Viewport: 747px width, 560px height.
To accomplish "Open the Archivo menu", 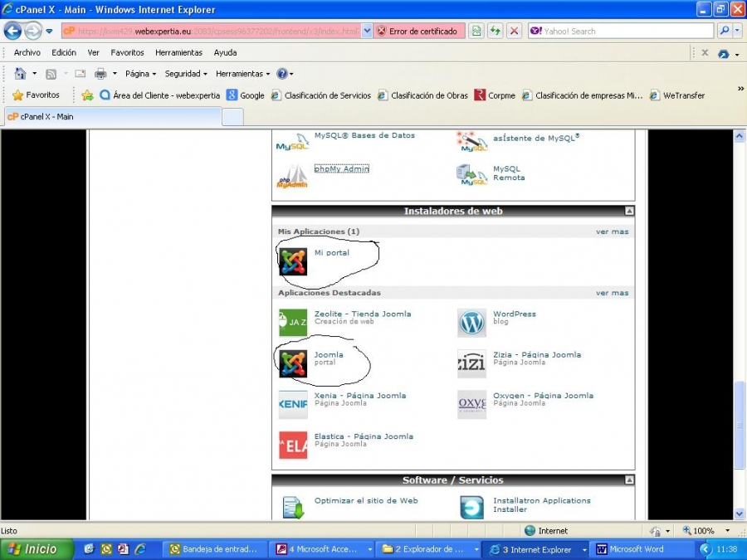I will point(27,53).
